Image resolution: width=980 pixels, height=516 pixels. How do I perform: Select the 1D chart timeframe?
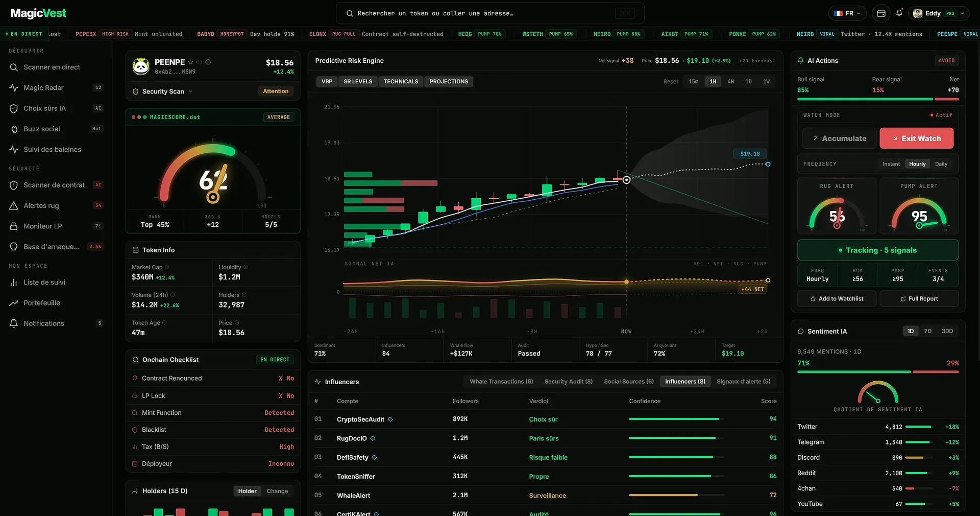(x=748, y=82)
